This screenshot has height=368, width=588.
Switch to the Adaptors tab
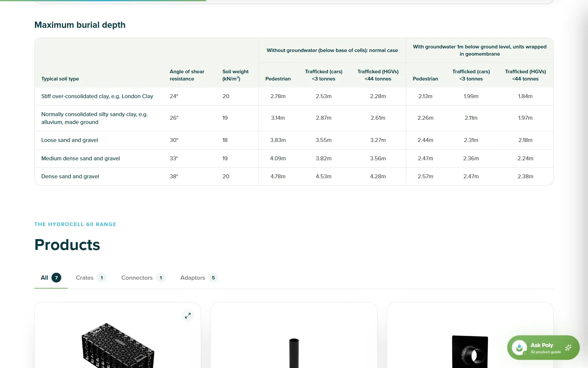point(199,278)
